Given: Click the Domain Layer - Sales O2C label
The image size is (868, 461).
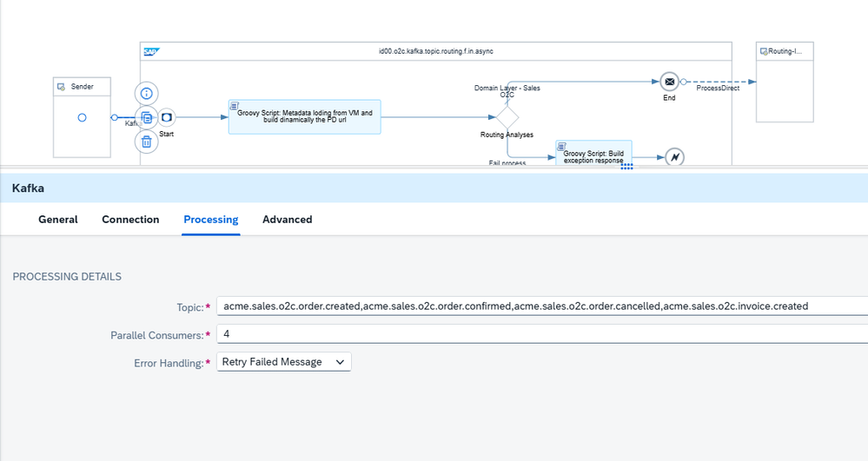Looking at the screenshot, I should coord(507,91).
